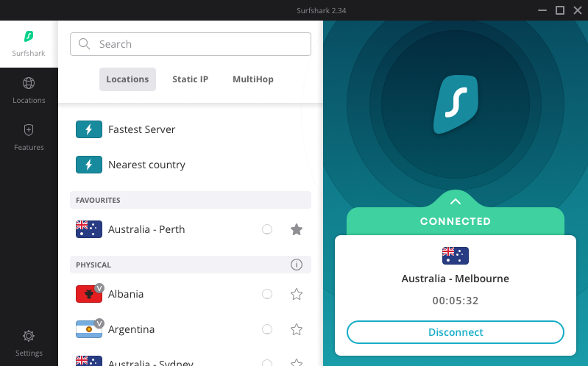Image resolution: width=588 pixels, height=366 pixels.
Task: Select the Australia - Perth radio button
Action: [267, 229]
